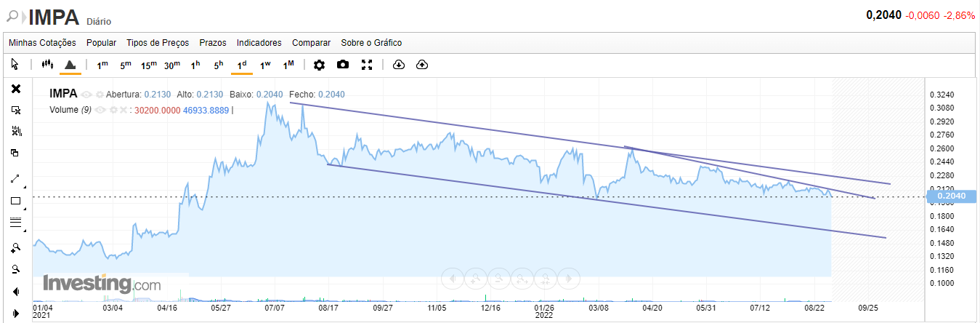The image size is (980, 323).
Task: Toggle visibility eye for IMPA series
Action: 86,95
